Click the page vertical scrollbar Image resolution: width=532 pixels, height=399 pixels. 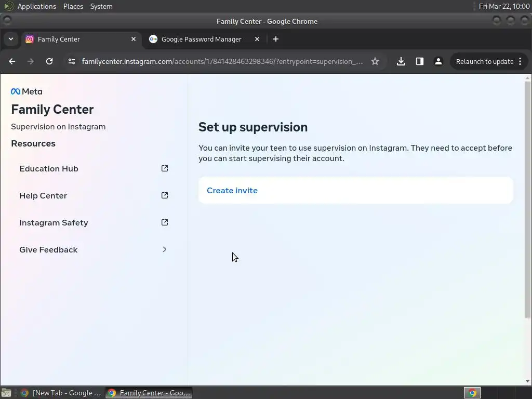tap(527, 199)
